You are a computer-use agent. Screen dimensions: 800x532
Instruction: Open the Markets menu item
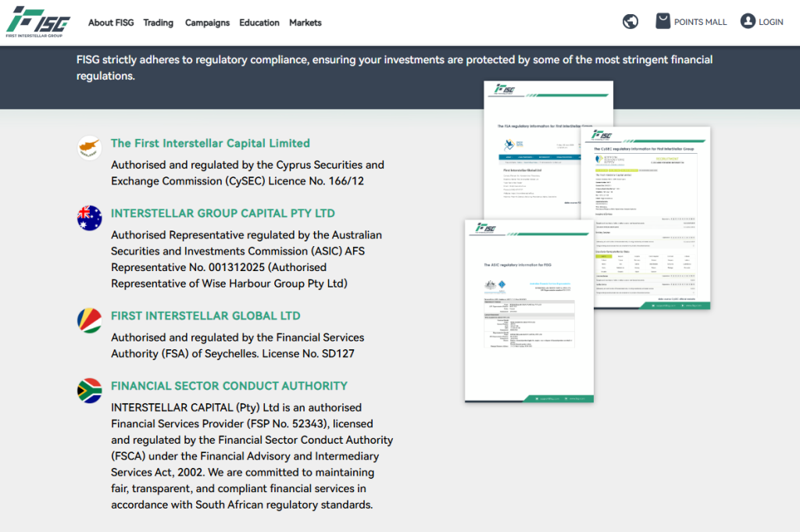(305, 23)
